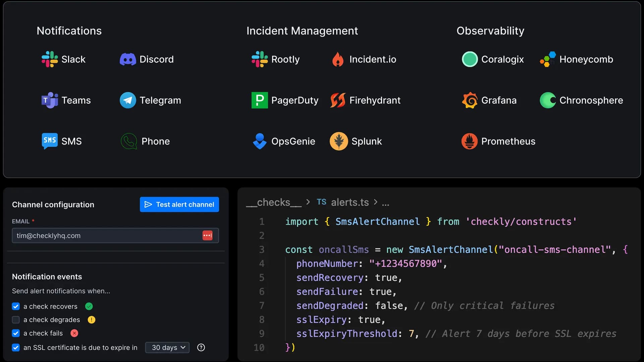
Task: Click the Prometheus torch icon
Action: [470, 141]
